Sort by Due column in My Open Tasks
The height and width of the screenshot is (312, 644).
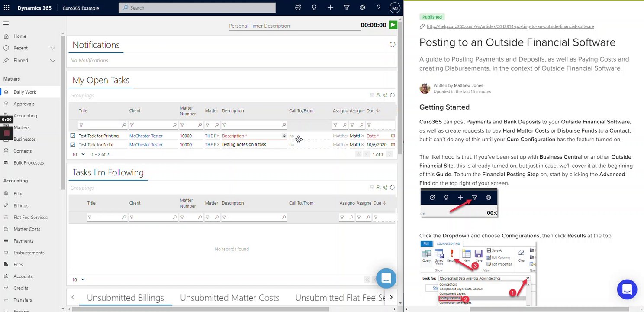[373, 110]
